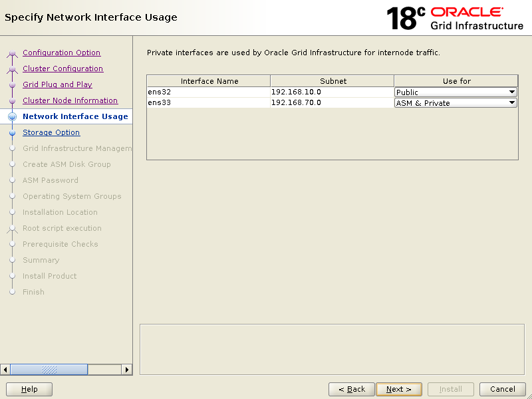Select the ens32 interface name cell

pos(209,92)
